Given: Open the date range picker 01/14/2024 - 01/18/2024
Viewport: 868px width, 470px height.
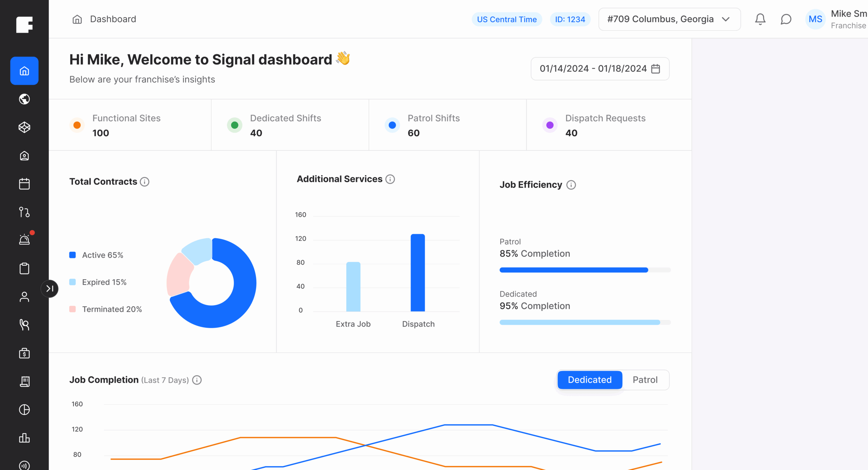Looking at the screenshot, I should click(x=599, y=69).
